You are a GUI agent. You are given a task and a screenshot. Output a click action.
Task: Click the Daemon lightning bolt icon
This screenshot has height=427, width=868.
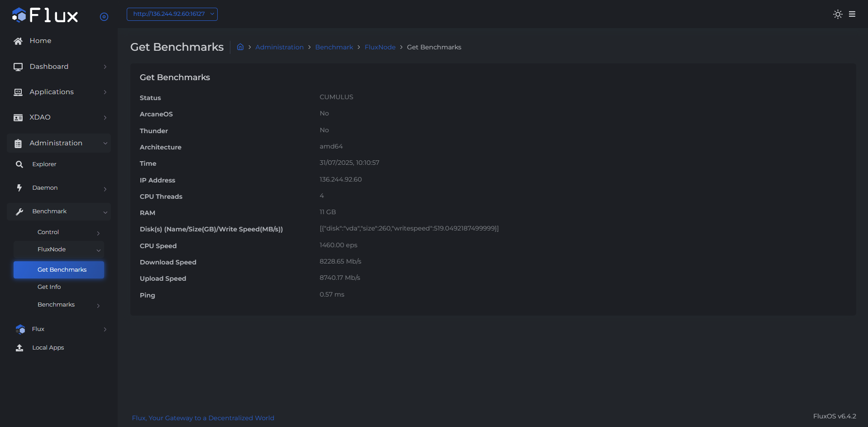19,188
